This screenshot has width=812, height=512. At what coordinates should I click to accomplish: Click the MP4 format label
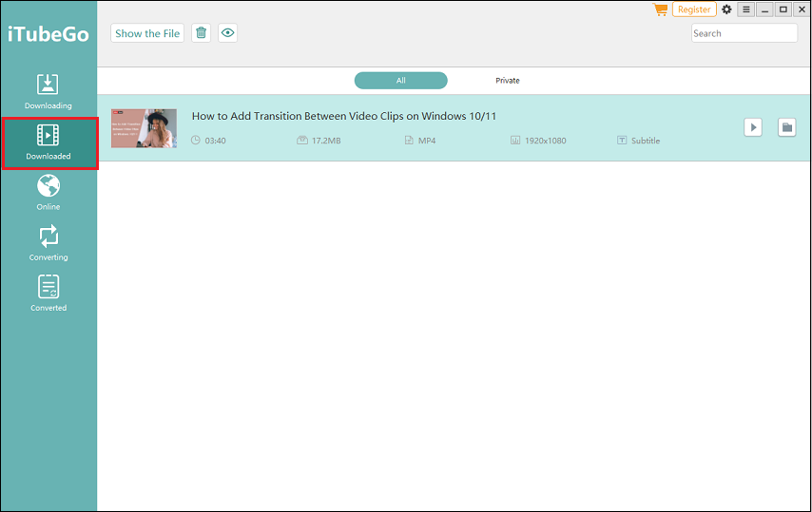click(427, 141)
